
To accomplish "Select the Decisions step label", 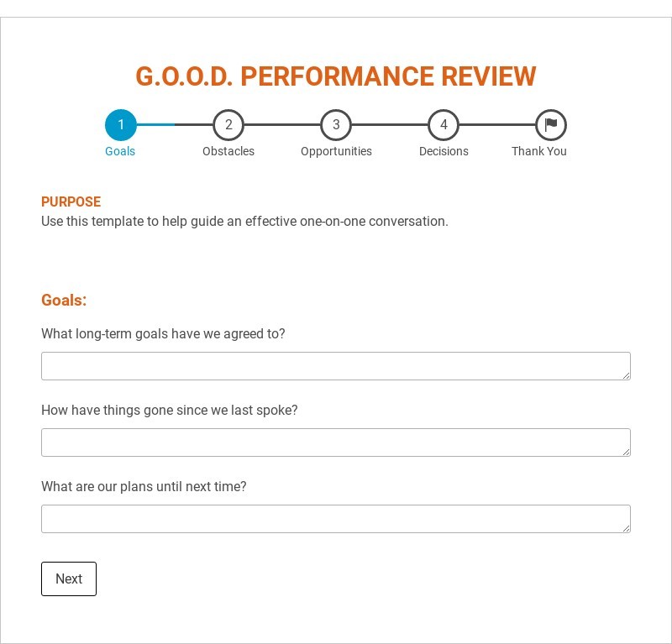I will tap(444, 151).
